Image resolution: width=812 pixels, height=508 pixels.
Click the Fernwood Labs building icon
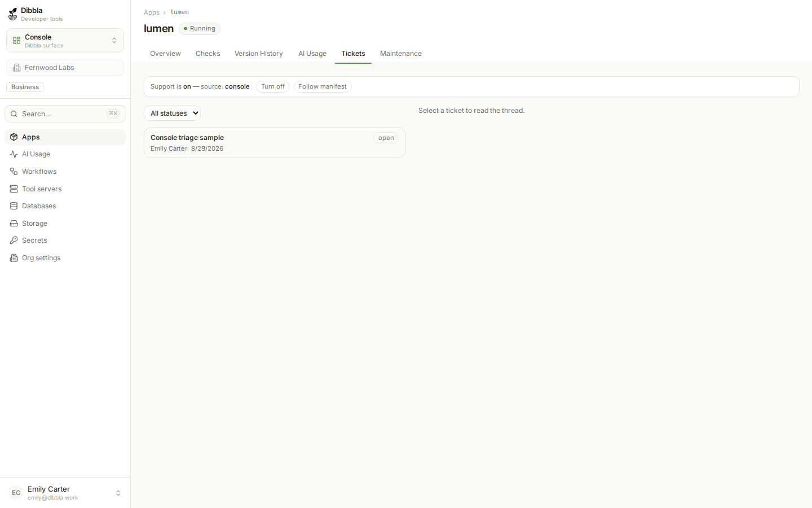click(16, 68)
